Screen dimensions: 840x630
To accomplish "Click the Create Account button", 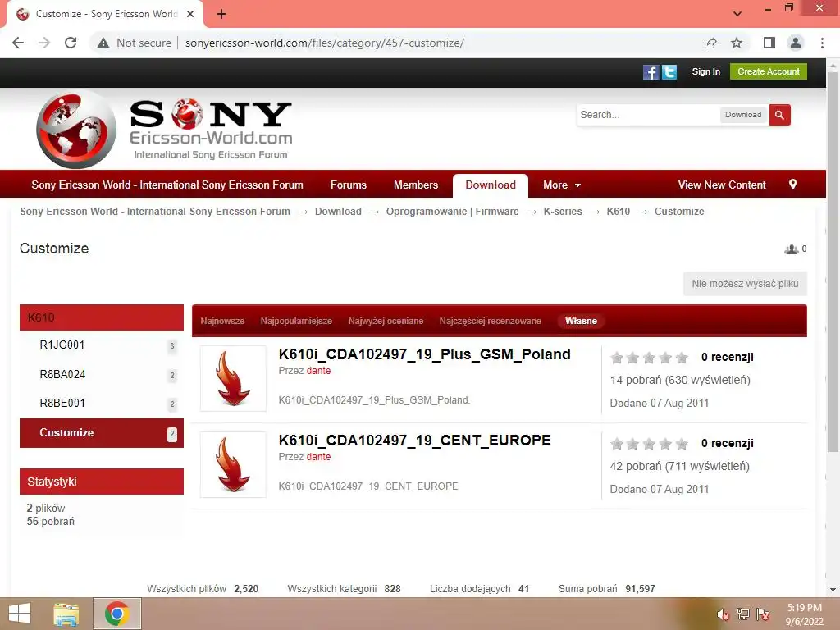I will tap(768, 72).
